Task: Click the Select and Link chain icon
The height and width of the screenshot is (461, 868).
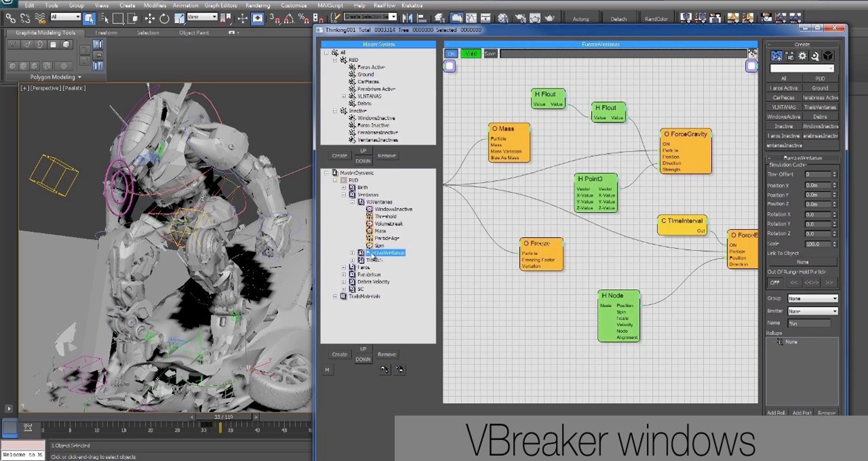Action: 10,18
